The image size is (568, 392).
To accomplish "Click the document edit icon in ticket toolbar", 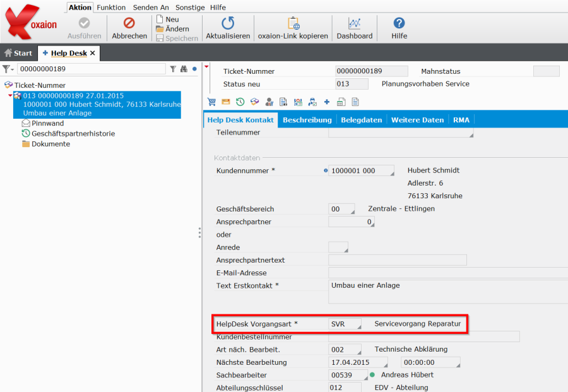I will [x=283, y=102].
